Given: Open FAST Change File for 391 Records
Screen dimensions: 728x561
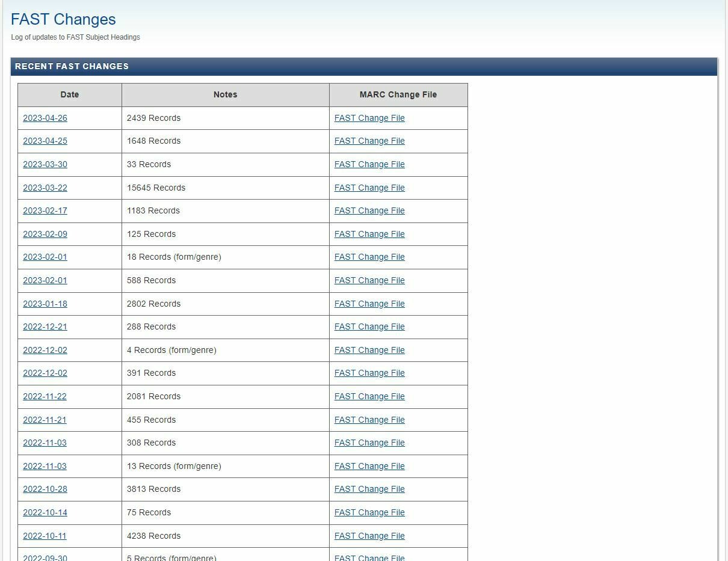Looking at the screenshot, I should 369,373.
